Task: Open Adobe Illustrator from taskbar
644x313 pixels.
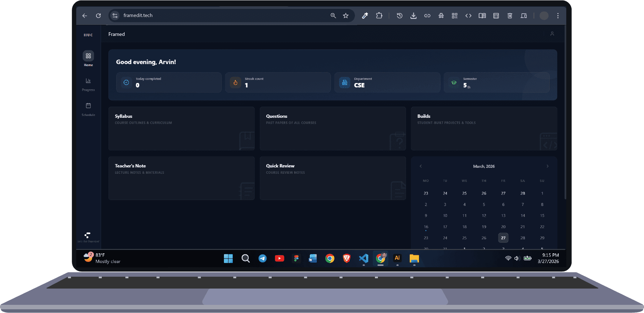Action: pos(397,258)
